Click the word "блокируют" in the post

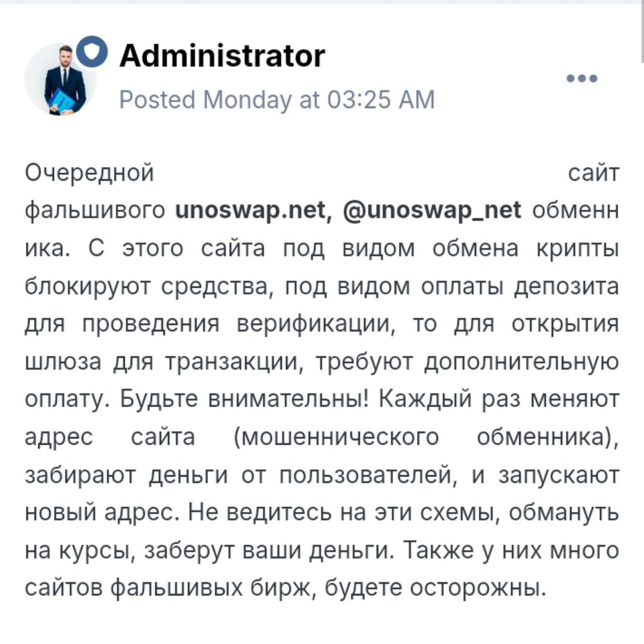point(89,287)
